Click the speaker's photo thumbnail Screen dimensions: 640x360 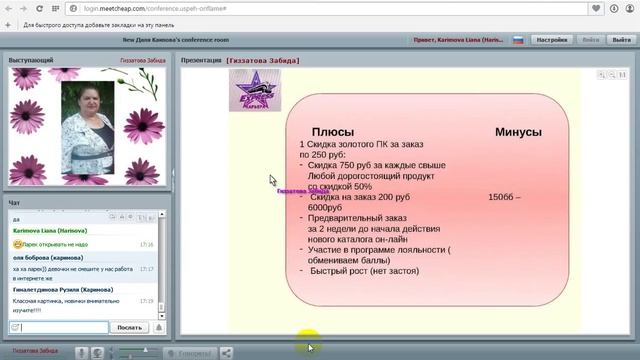[88, 128]
